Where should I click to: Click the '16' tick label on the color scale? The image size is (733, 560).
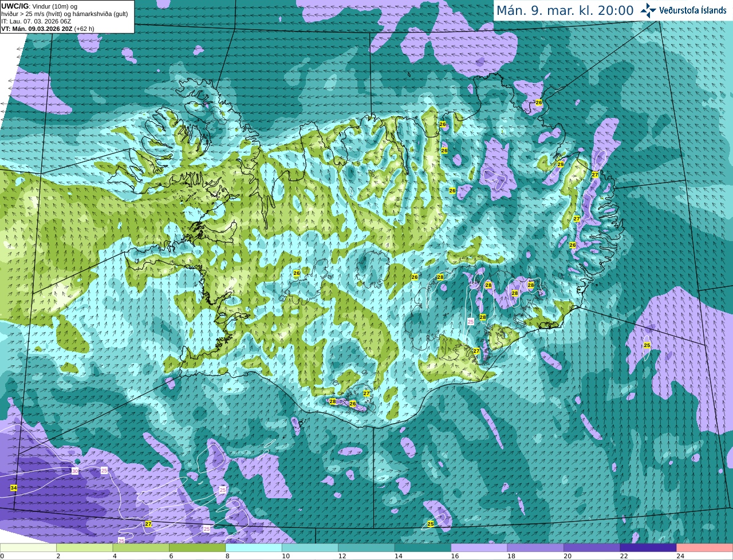(455, 556)
